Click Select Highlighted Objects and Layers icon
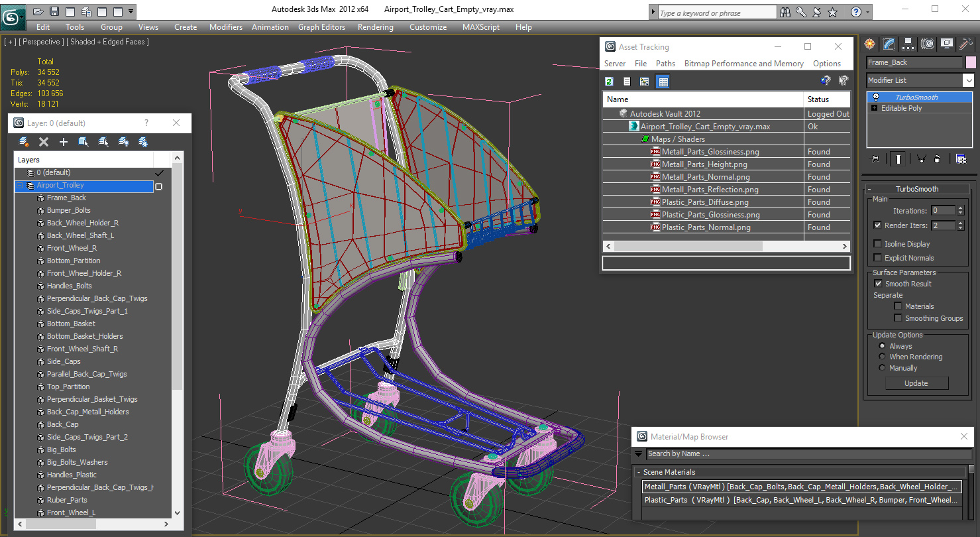The width and height of the screenshot is (980, 537). pos(83,142)
